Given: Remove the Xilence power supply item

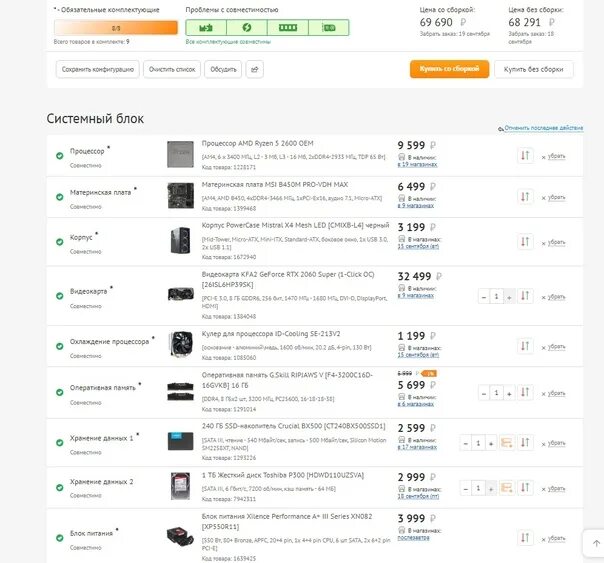Looking at the screenshot, I should [x=554, y=538].
